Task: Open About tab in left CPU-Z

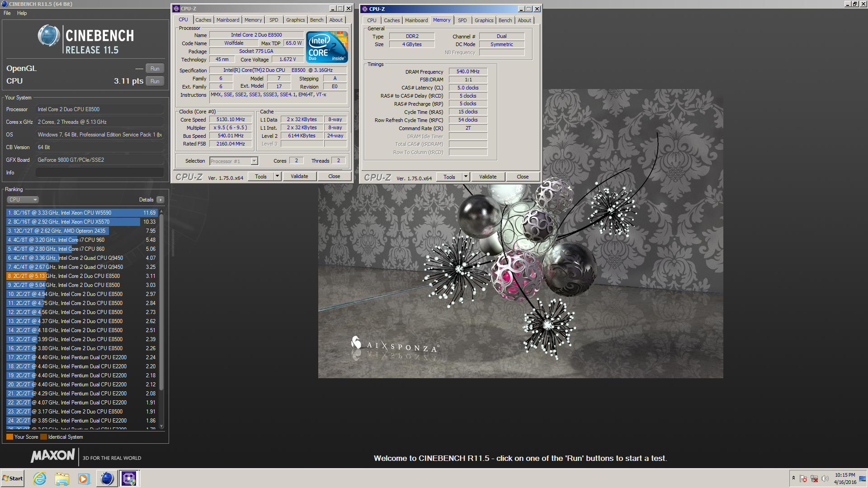Action: (x=336, y=20)
